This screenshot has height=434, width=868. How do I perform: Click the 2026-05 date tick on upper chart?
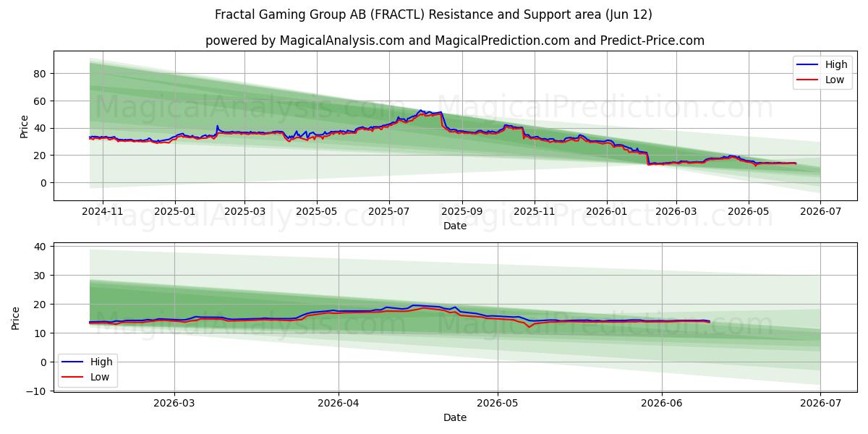[748, 212]
